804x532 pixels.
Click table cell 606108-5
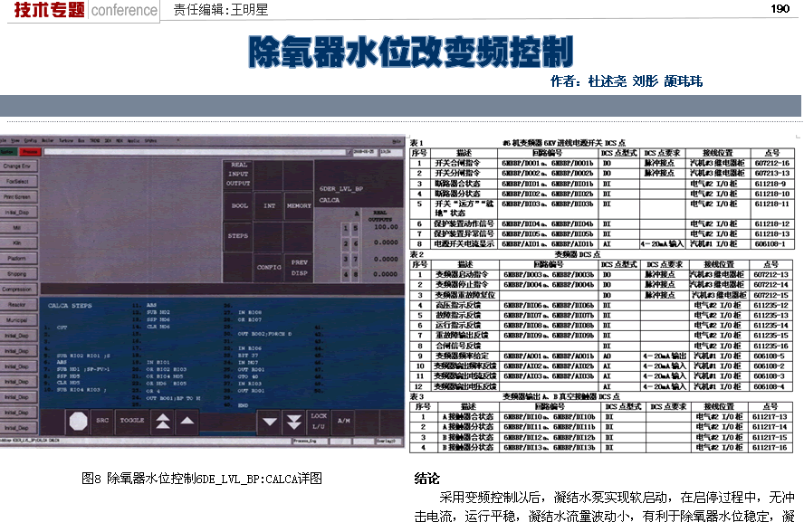click(x=770, y=356)
